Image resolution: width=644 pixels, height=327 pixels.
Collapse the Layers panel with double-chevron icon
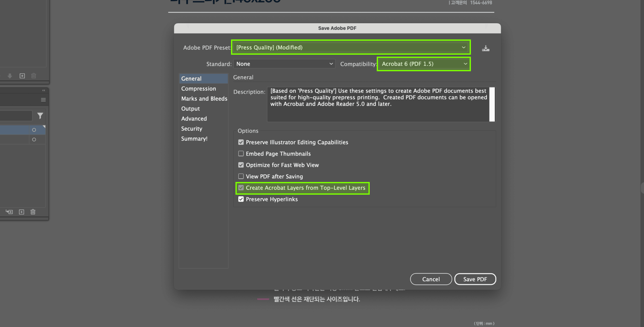coord(44,90)
